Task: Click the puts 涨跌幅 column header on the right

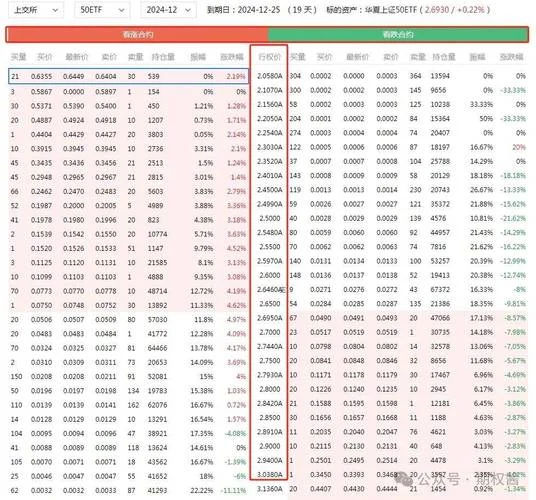Action: [x=511, y=57]
